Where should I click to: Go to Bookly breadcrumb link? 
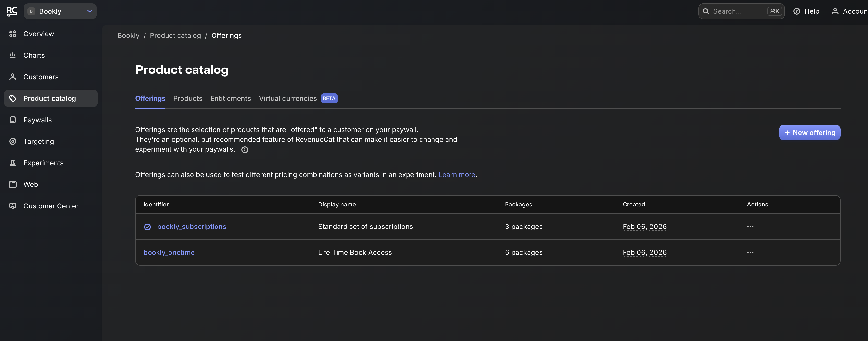click(x=128, y=35)
